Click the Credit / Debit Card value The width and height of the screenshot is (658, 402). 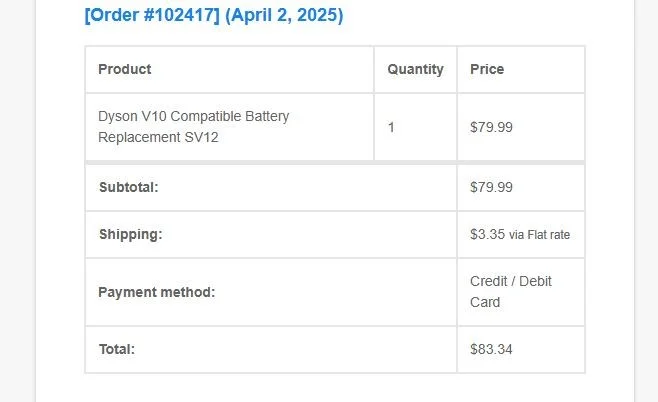click(510, 291)
